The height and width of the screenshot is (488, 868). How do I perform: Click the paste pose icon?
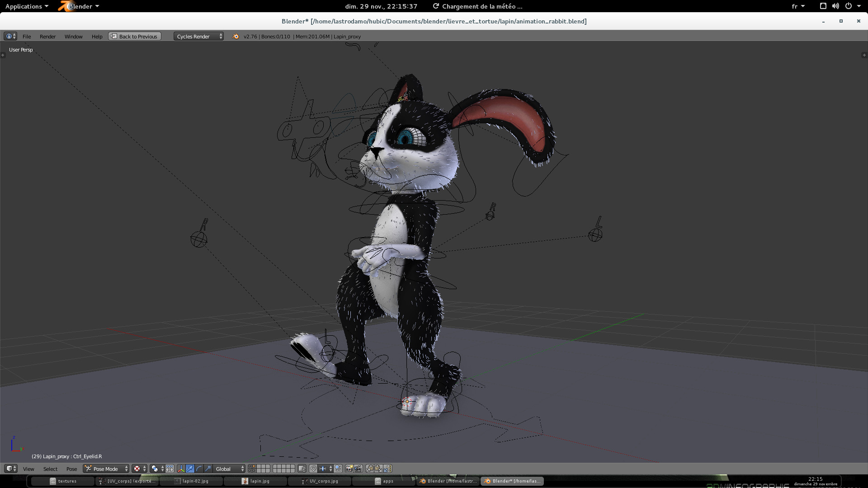click(x=378, y=469)
